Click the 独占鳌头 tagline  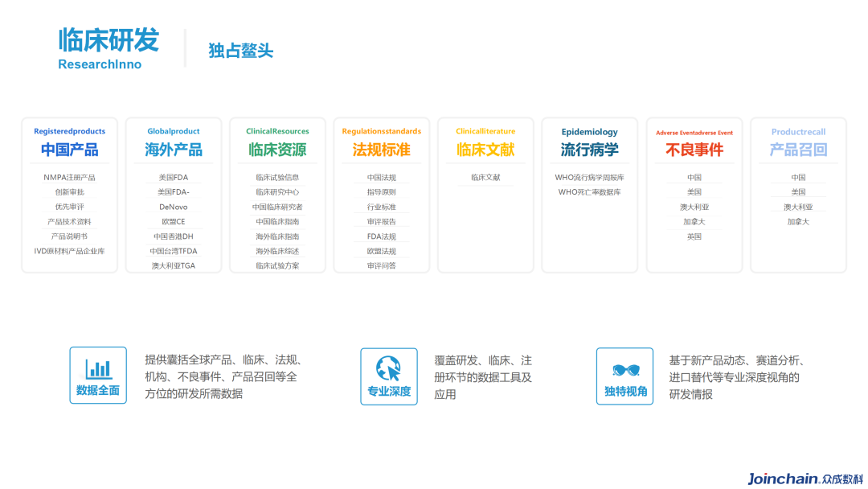(241, 51)
